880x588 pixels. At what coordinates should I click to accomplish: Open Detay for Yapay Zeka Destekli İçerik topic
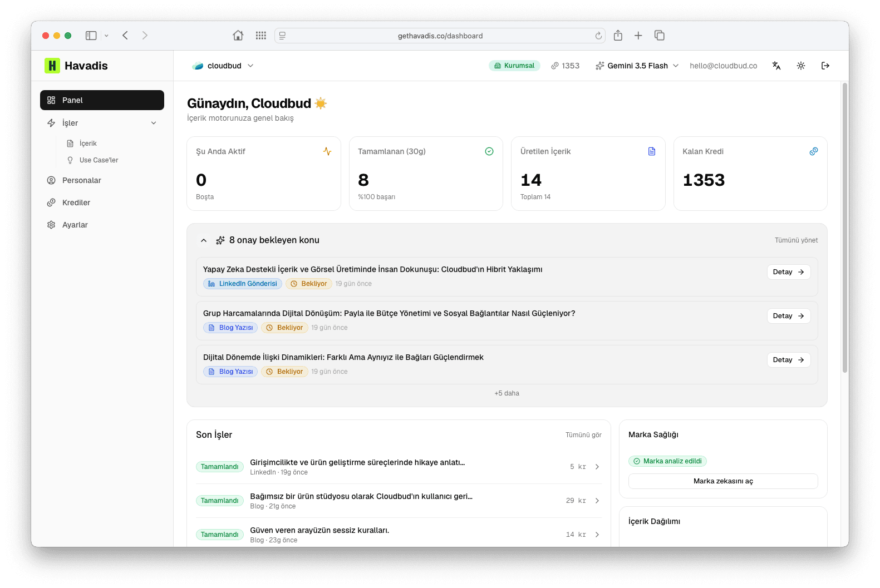(789, 272)
